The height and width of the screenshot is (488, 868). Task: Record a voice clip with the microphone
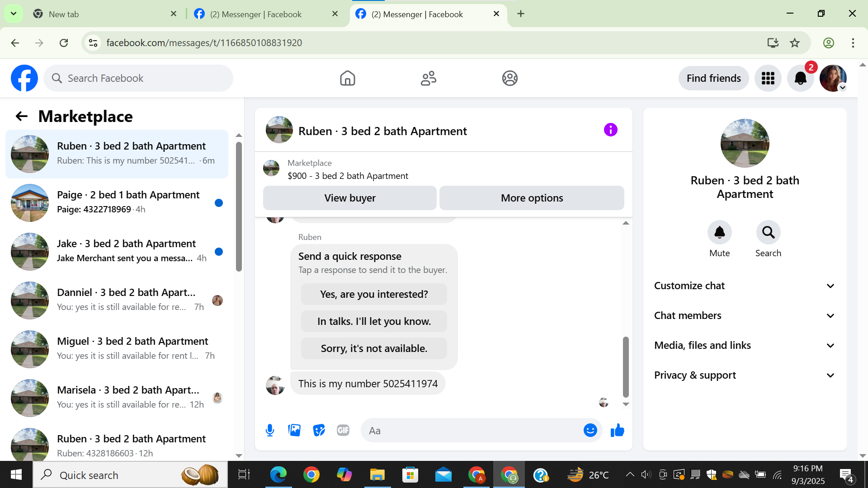click(x=270, y=430)
